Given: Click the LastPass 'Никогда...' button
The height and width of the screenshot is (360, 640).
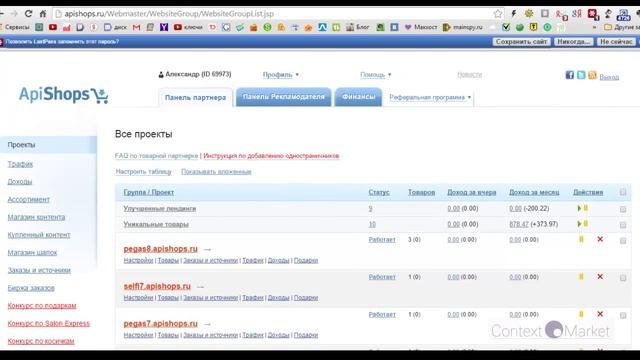Looking at the screenshot, I should (x=573, y=42).
